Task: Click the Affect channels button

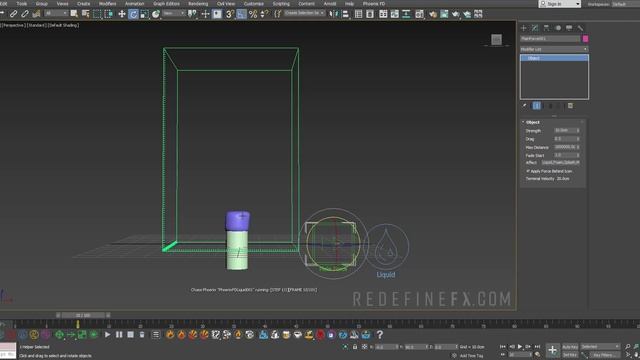Action: pyautogui.click(x=560, y=163)
